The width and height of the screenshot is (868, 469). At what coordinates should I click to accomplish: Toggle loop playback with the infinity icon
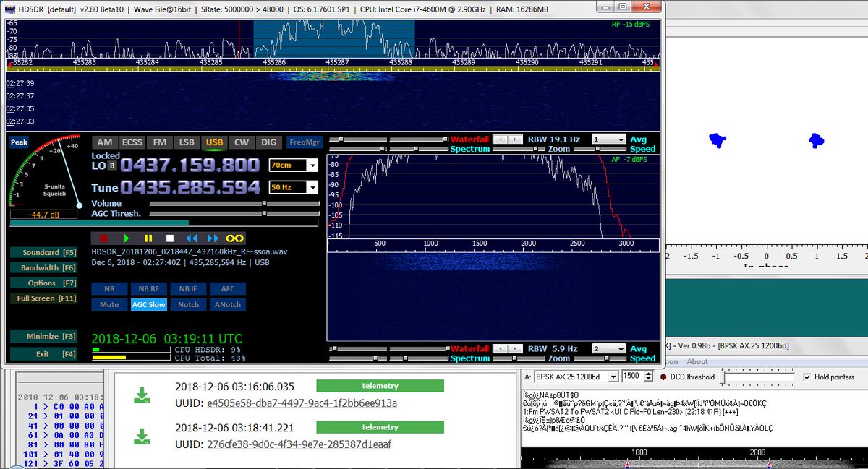point(234,238)
